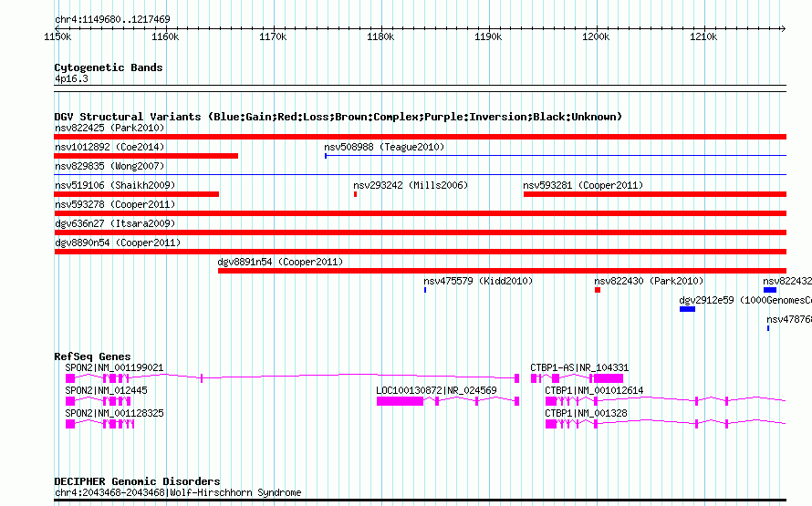
Task: Click the nsv593281 (Cooper2011) variant label
Action: (x=583, y=185)
